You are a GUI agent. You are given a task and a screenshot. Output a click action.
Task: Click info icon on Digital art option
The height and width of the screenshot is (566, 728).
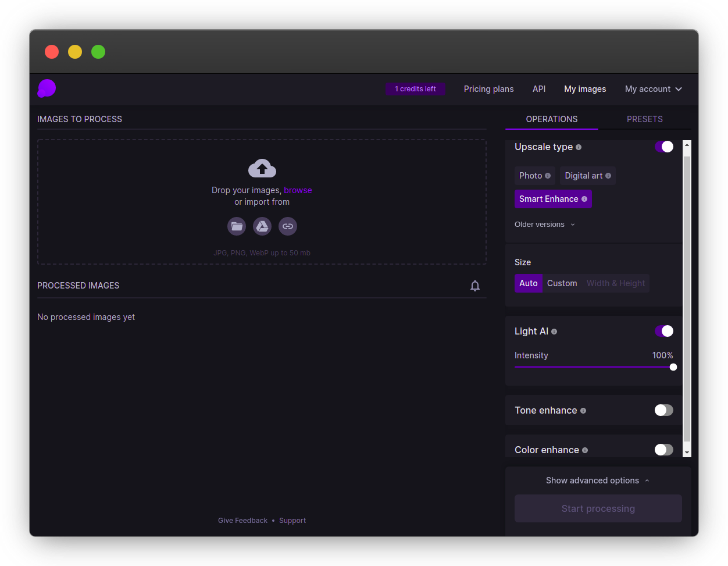[608, 176]
